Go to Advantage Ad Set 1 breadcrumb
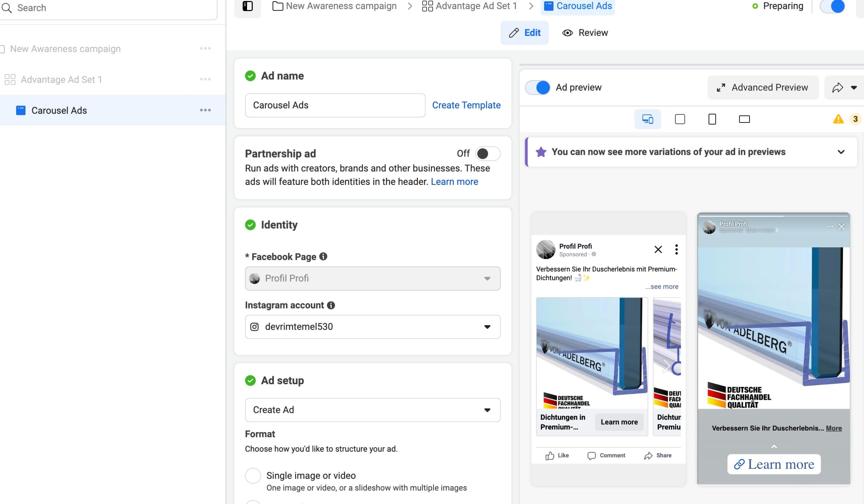864x504 pixels. point(469,6)
